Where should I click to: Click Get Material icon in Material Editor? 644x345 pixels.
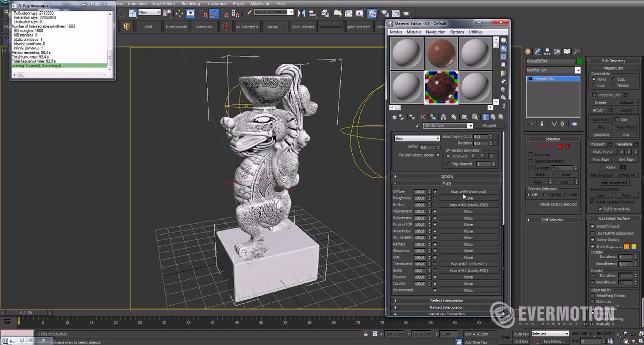point(394,117)
